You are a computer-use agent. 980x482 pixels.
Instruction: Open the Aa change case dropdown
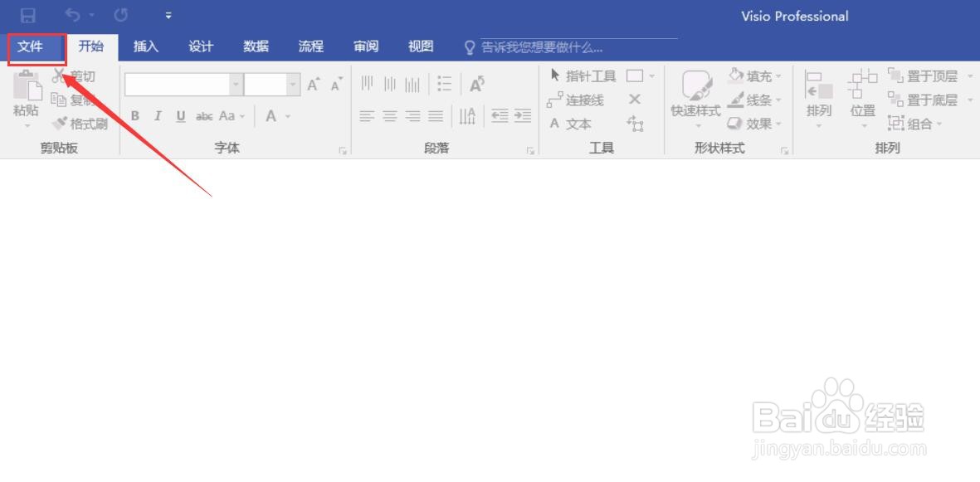(x=232, y=116)
